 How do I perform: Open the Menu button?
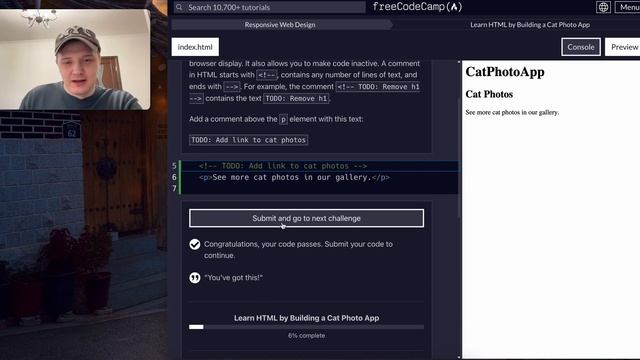628,7
